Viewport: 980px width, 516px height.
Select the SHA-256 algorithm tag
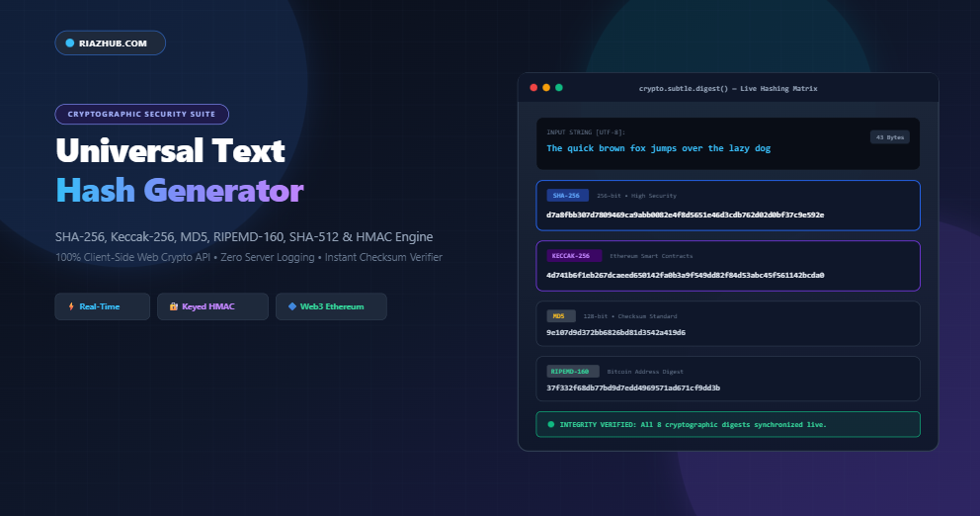(x=567, y=196)
